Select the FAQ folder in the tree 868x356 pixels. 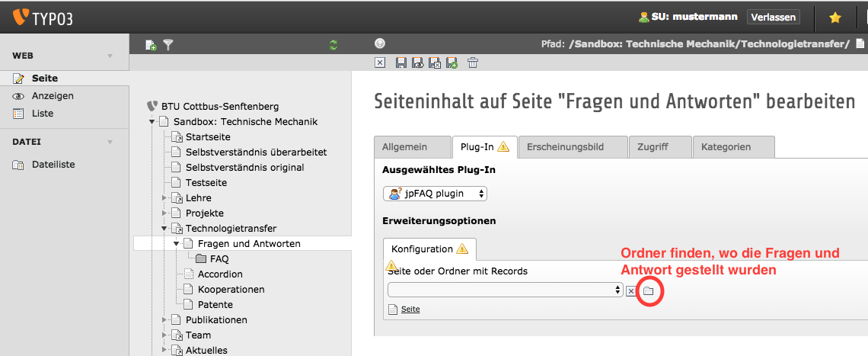[219, 259]
